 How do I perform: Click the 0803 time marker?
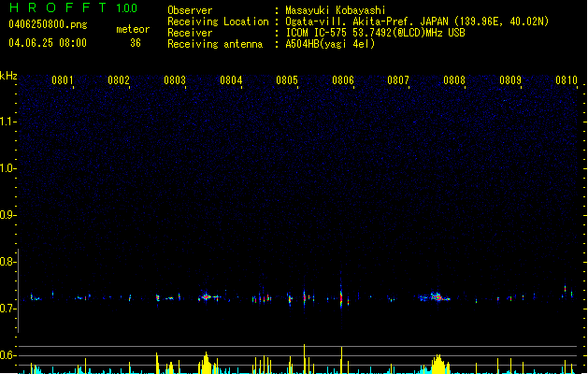coord(175,80)
